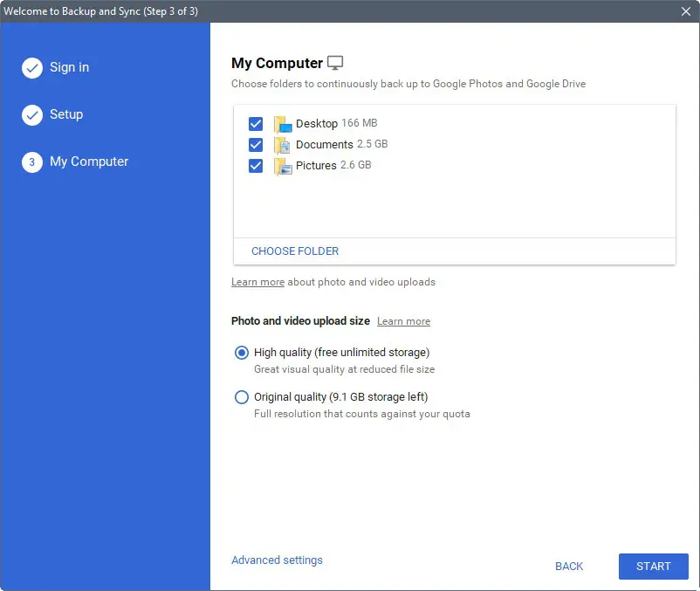The height and width of the screenshot is (591, 700).
Task: Open the Advanced settings link
Action: click(277, 560)
